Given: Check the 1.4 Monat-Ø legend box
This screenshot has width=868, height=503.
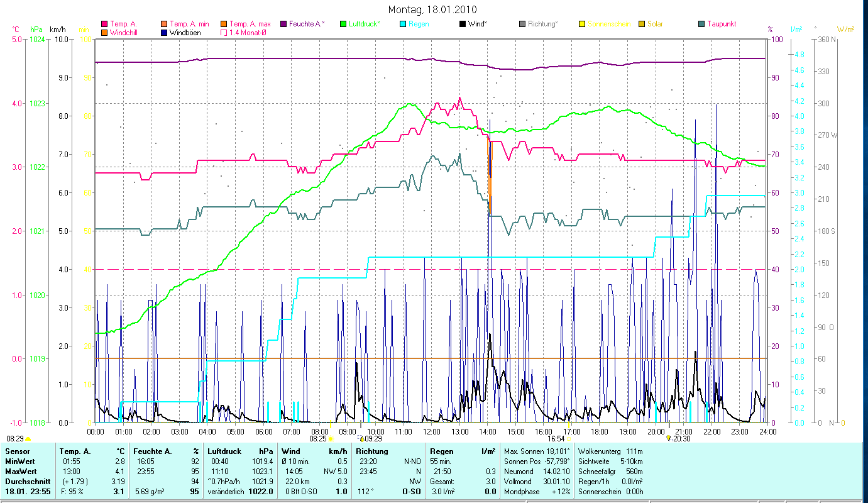Looking at the screenshot, I should [x=224, y=33].
